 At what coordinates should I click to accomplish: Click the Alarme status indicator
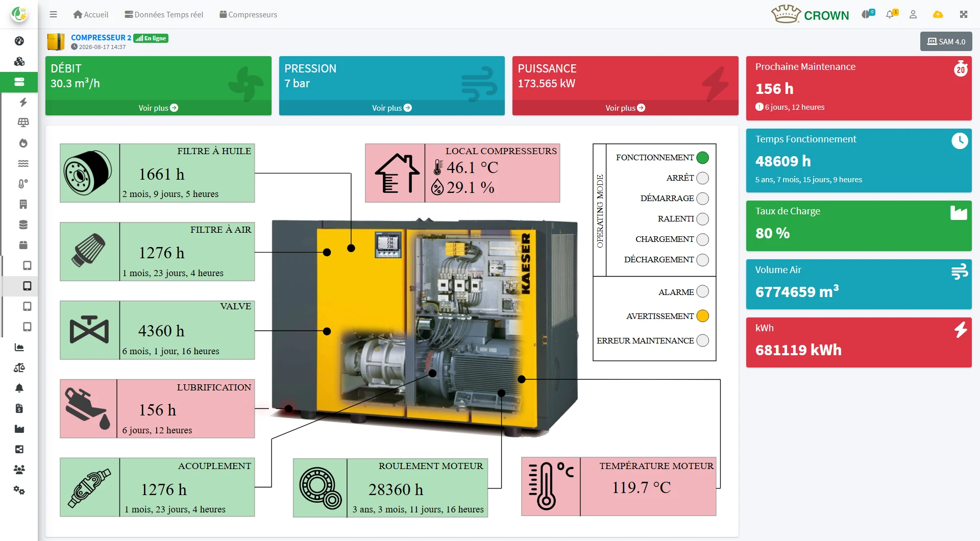[703, 291]
